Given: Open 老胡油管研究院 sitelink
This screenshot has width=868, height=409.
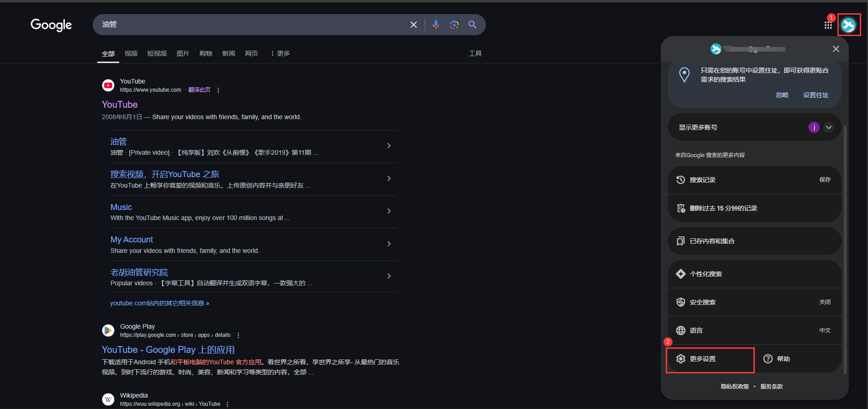Looking at the screenshot, I should [x=139, y=273].
